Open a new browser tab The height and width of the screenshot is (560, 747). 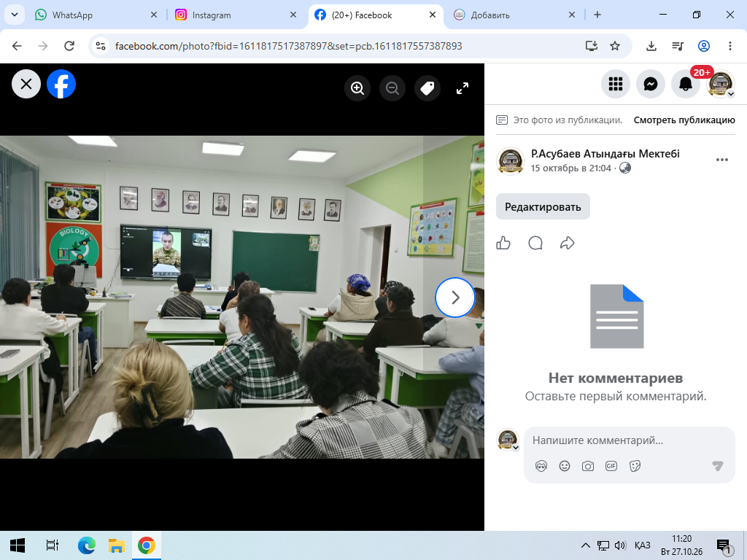click(x=597, y=15)
